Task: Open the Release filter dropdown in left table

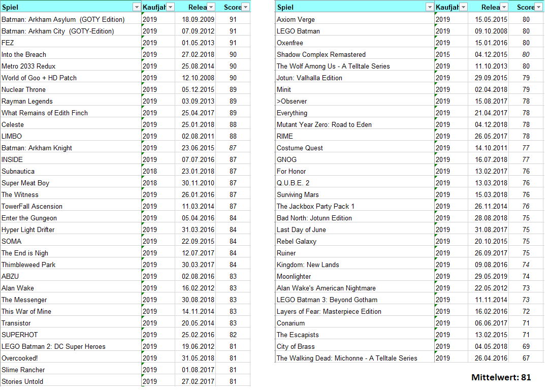Action: pyautogui.click(x=211, y=7)
